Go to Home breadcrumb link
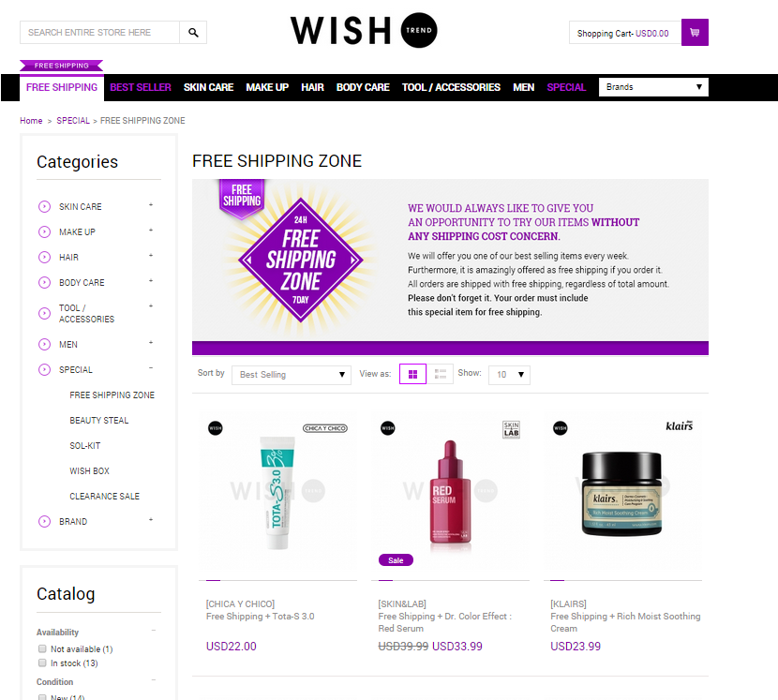The height and width of the screenshot is (700, 778). (x=31, y=121)
